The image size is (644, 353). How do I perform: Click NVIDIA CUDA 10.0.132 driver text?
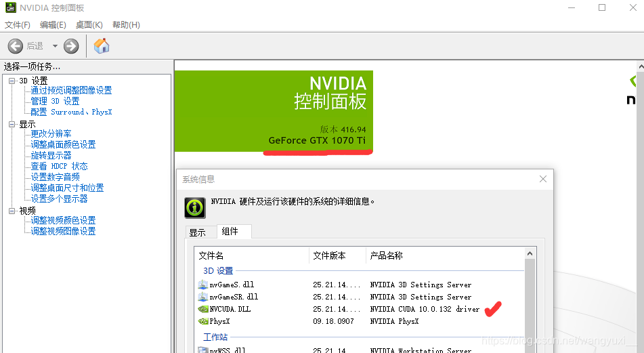pyautogui.click(x=425, y=309)
